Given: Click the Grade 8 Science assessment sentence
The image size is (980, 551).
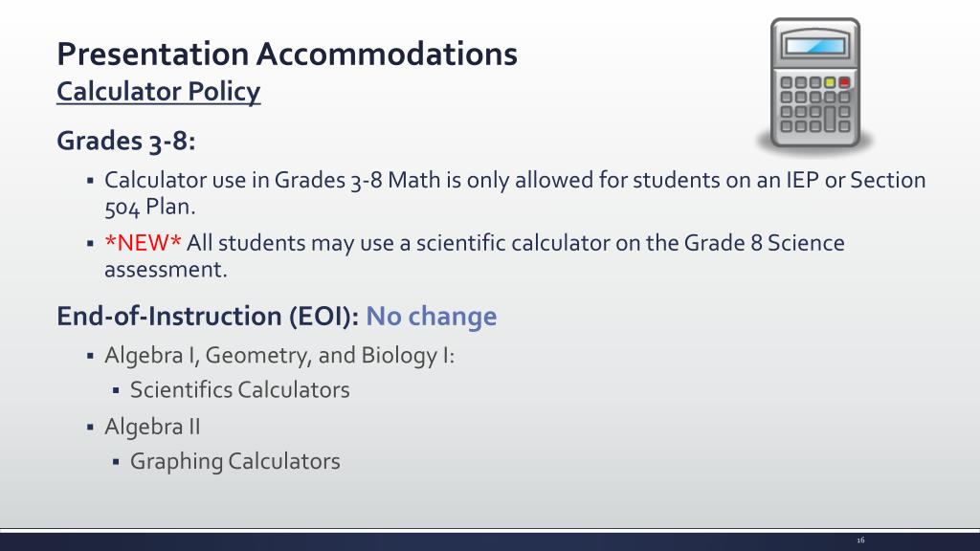Looking at the screenshot, I should click(x=475, y=256).
